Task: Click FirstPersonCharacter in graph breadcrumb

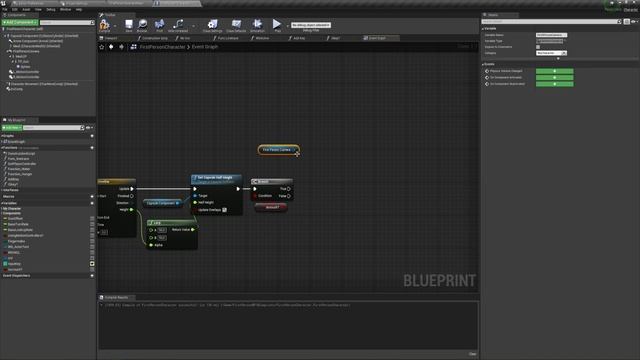Action: [x=162, y=47]
